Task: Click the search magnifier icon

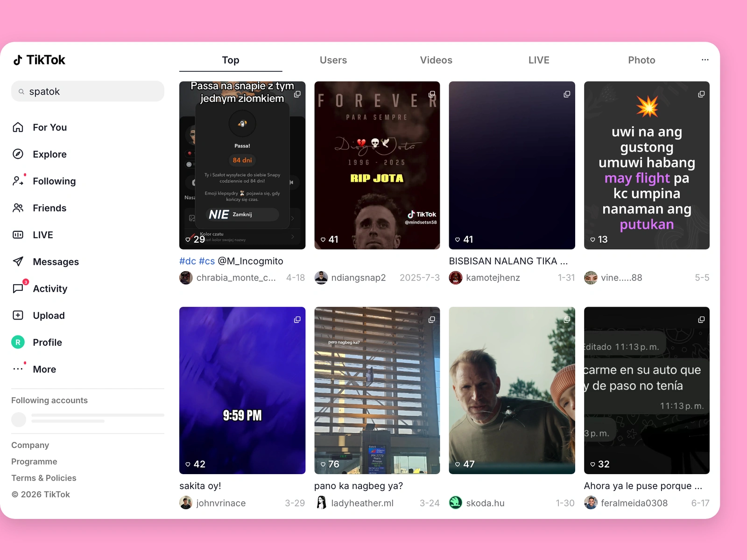Action: click(21, 91)
